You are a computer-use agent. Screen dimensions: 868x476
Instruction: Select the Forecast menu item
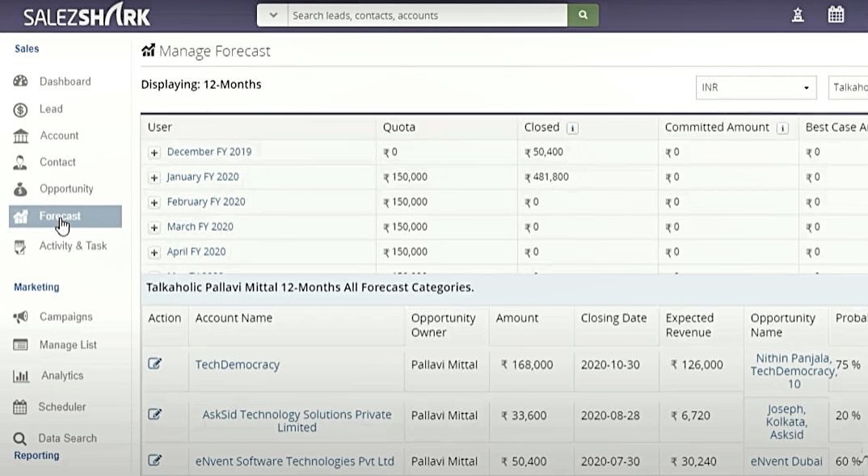pyautogui.click(x=65, y=217)
